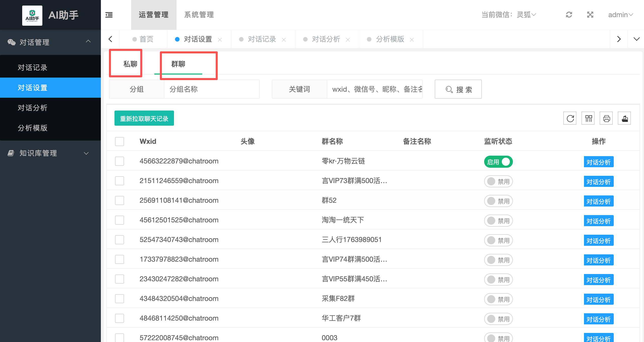Open the column filter grid icon
The image size is (644, 342).
pyautogui.click(x=589, y=118)
